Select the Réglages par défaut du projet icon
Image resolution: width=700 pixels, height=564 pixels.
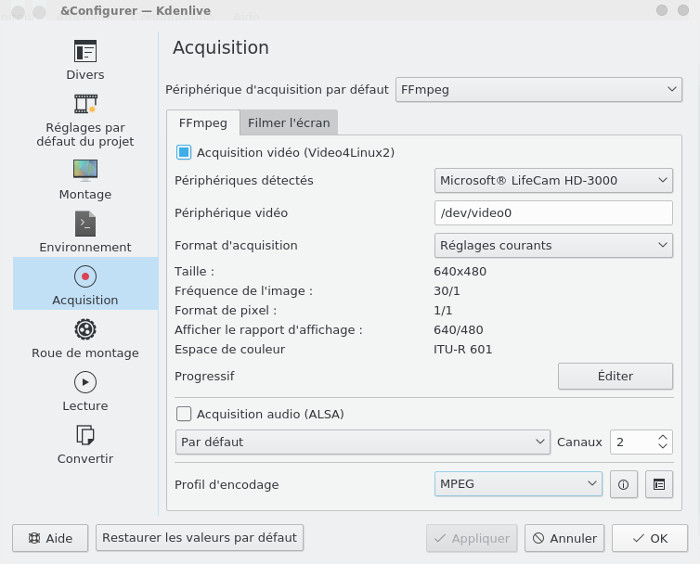coord(85,104)
